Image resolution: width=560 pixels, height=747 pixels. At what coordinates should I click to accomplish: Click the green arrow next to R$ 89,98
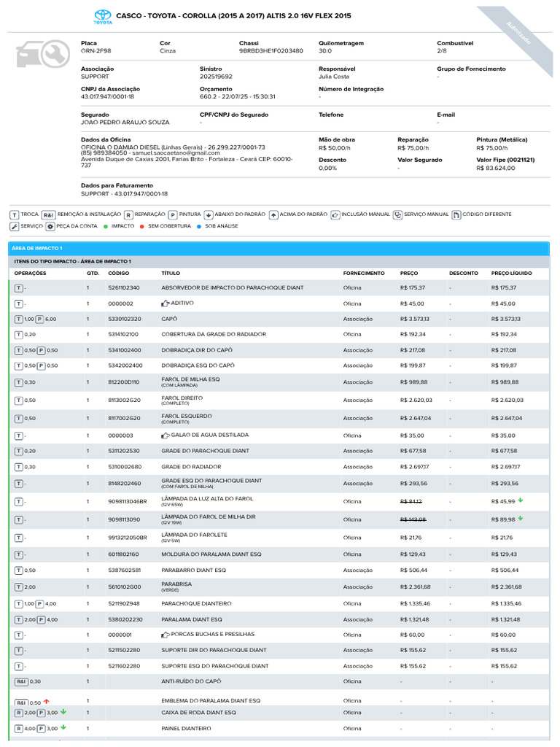pos(521,519)
